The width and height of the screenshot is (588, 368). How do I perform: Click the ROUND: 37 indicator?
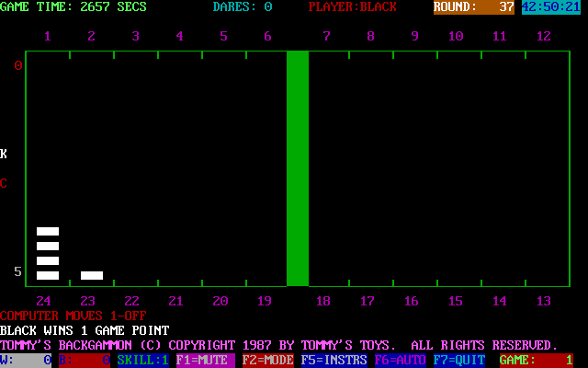(473, 7)
